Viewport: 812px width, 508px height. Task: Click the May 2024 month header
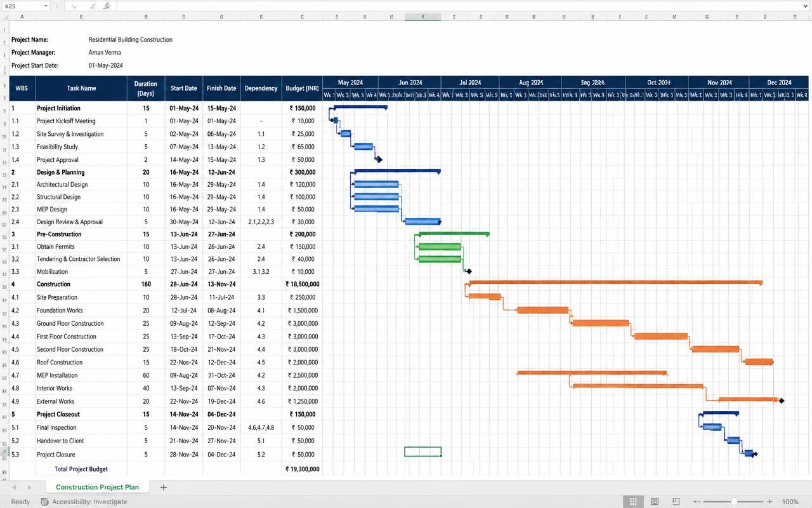350,83
